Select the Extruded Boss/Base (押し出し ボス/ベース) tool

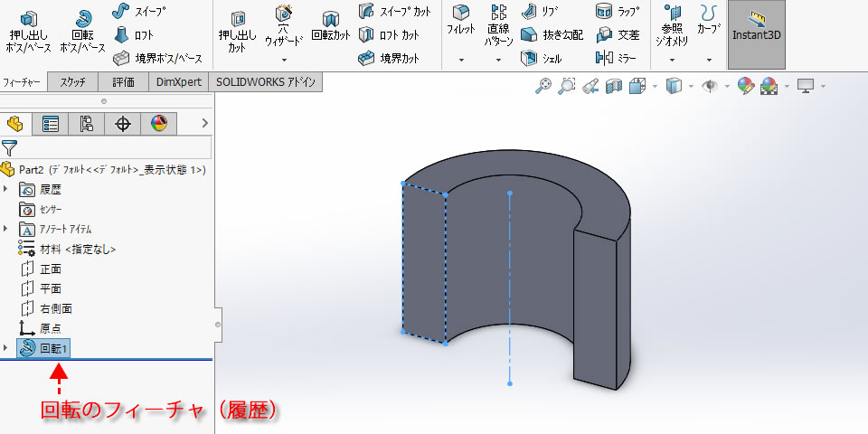pos(28,32)
